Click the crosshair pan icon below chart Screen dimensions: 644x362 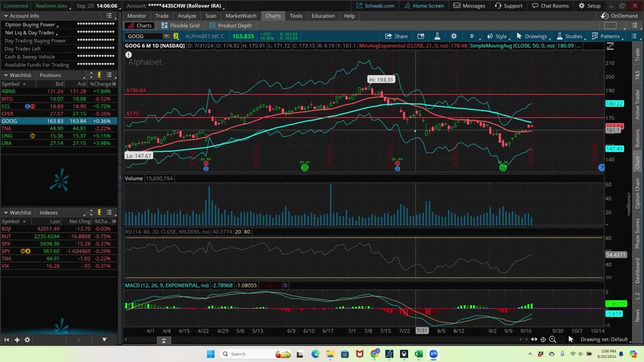(x=543, y=339)
